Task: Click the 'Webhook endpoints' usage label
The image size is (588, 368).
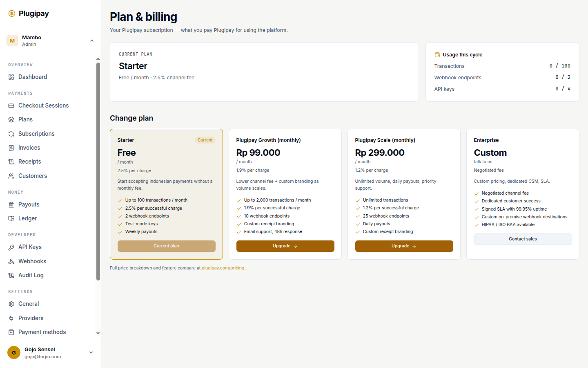Action: coord(458,78)
